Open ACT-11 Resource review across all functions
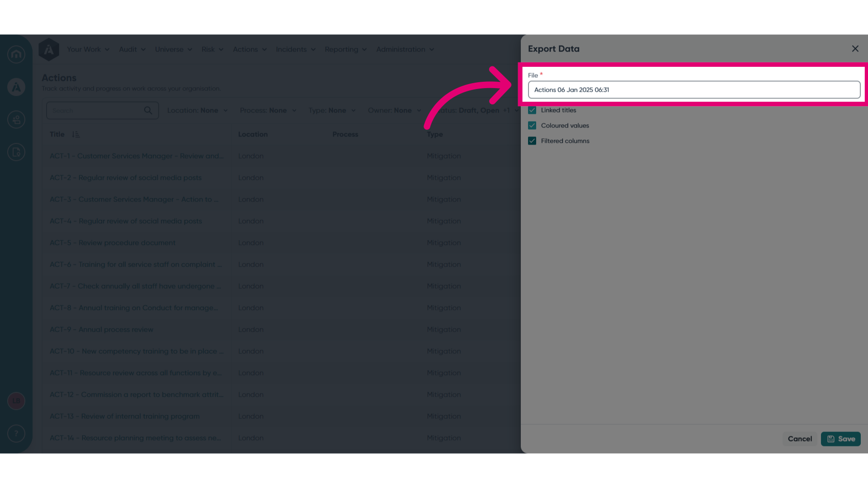The width and height of the screenshot is (868, 488). 136,373
